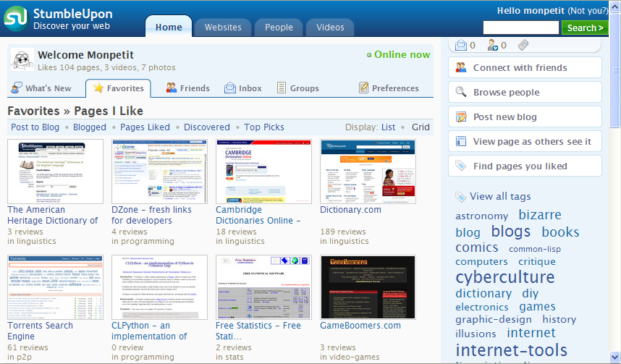Click the GameBoomers.com title link
Screen dimensions: 621x364
tap(360, 325)
